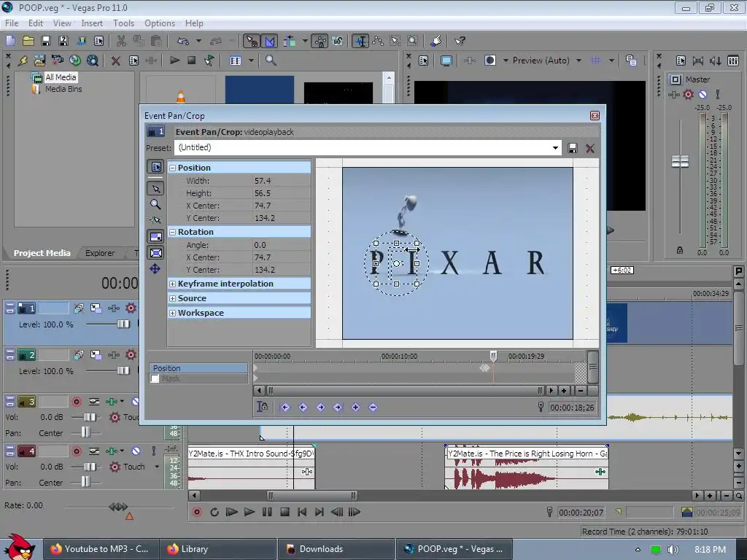Toggle Lock Aspect Ratio icon in Pan/Crop
Image resolution: width=747 pixels, height=560 pixels.
coord(155,237)
